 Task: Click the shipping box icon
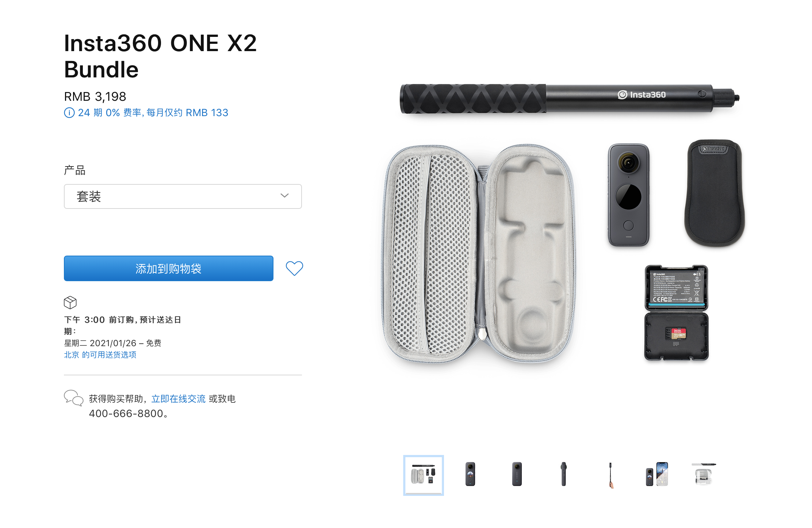coord(70,302)
